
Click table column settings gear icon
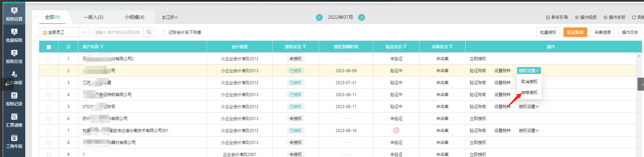68,47
